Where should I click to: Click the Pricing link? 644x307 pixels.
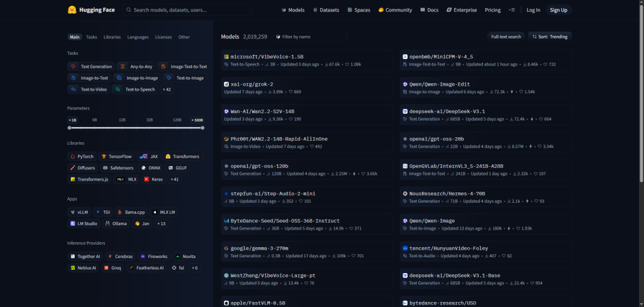point(492,10)
